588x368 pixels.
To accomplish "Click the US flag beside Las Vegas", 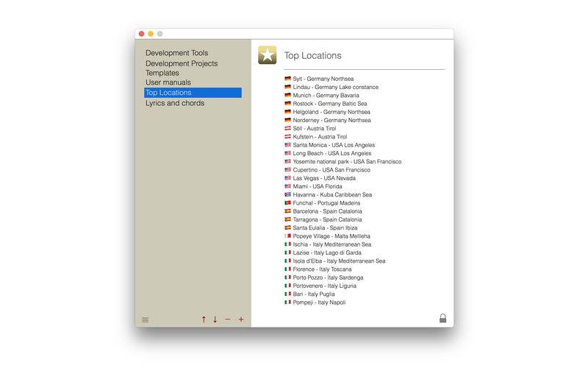I will tap(287, 177).
